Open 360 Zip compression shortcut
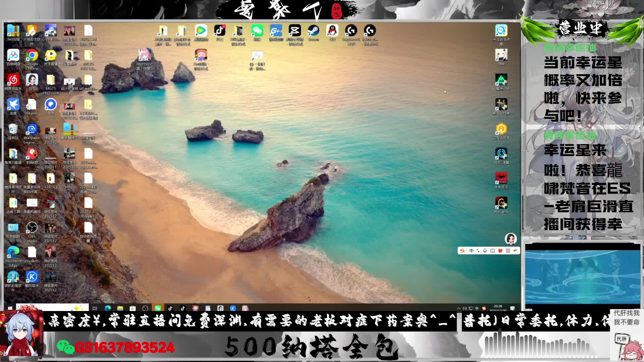The width and height of the screenshot is (644, 362). click(x=13, y=31)
